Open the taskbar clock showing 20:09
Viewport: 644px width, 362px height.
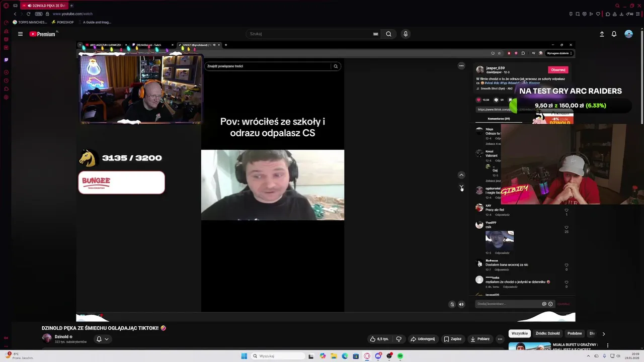(632, 356)
